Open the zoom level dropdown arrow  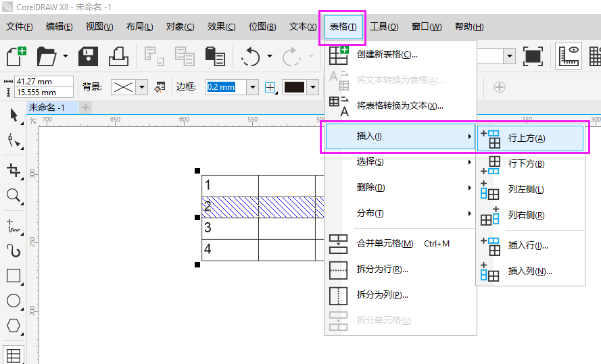[509, 56]
